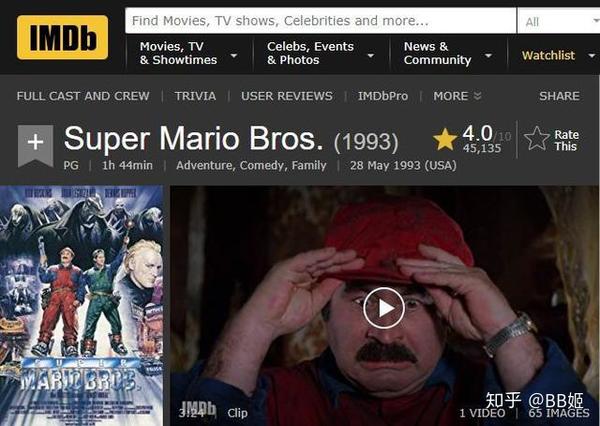Viewport: 600px width, 426px height.
Task: Click the Find Movies search field
Action: pyautogui.click(x=321, y=21)
